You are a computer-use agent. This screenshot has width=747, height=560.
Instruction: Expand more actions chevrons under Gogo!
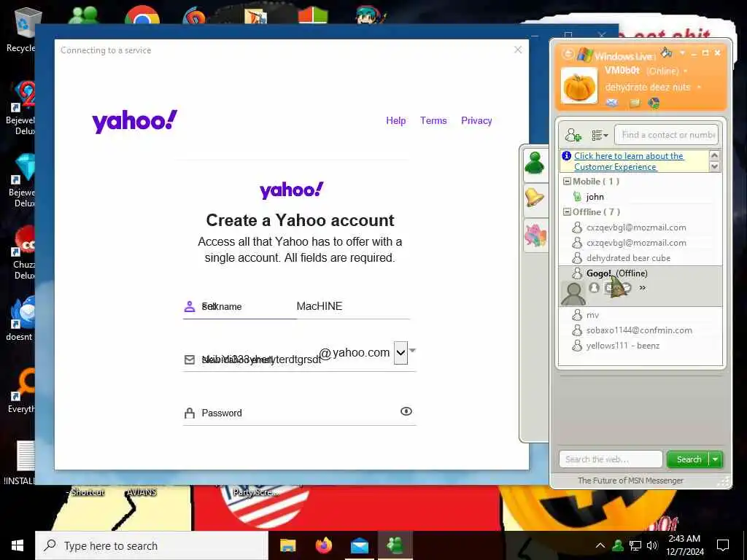[x=642, y=287]
